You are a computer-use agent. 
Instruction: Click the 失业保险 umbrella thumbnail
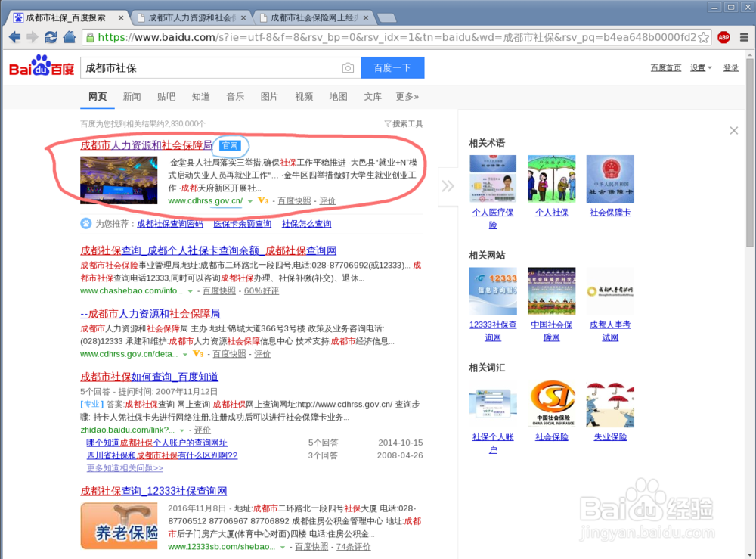[610, 404]
